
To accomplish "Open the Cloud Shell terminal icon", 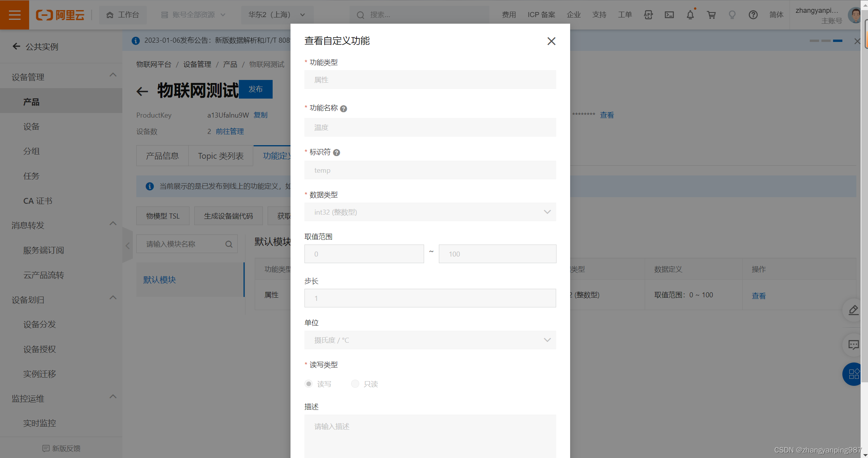I will tap(669, 15).
